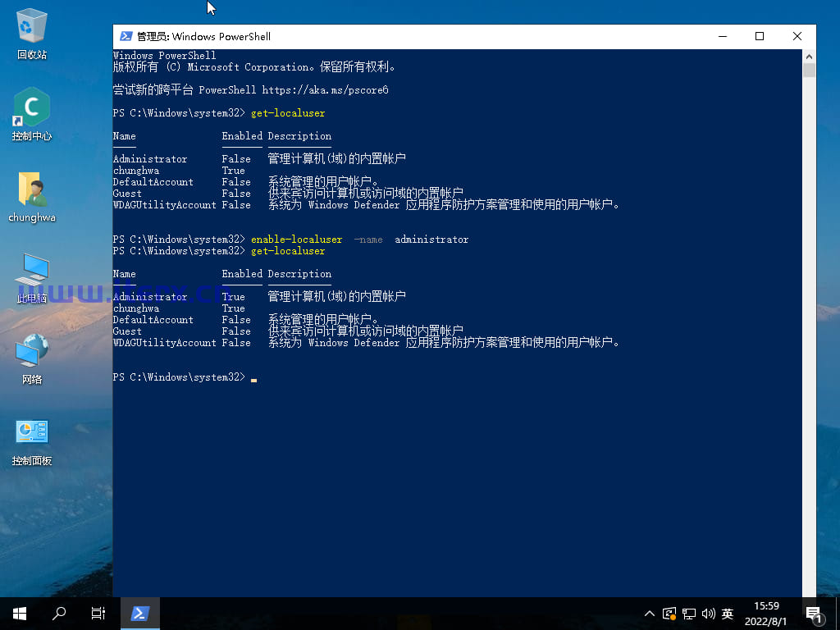Open the Windows Start menu
Image resolution: width=840 pixels, height=630 pixels.
(20, 614)
